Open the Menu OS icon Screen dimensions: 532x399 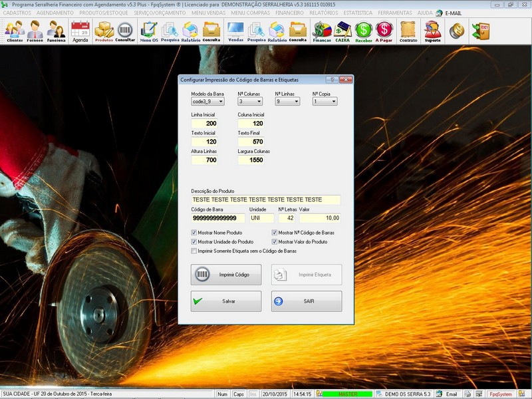click(x=149, y=31)
